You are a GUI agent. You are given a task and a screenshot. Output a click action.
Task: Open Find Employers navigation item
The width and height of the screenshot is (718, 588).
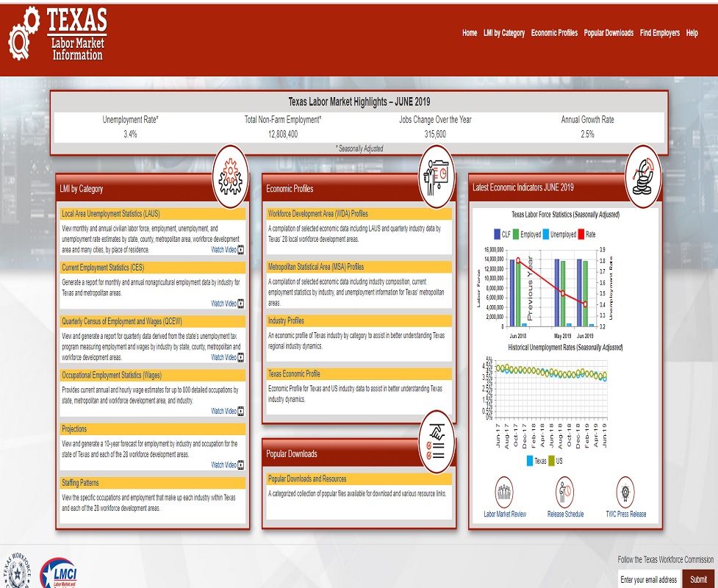coord(660,33)
